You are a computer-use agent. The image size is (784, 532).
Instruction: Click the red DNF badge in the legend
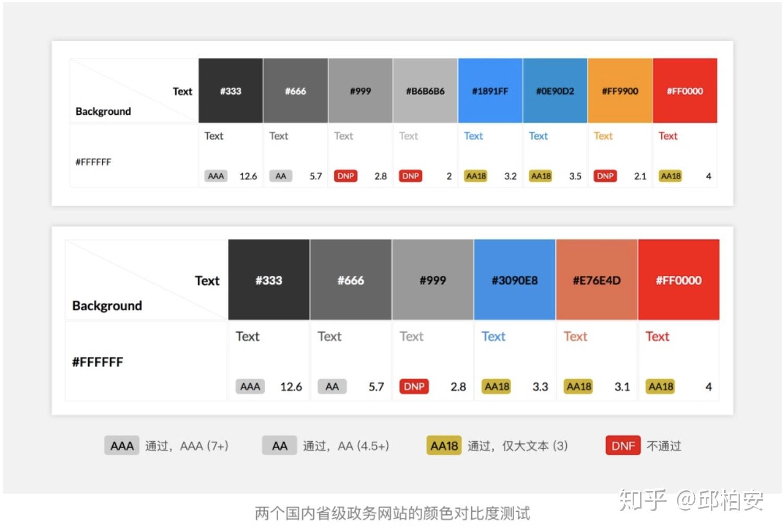pyautogui.click(x=623, y=446)
